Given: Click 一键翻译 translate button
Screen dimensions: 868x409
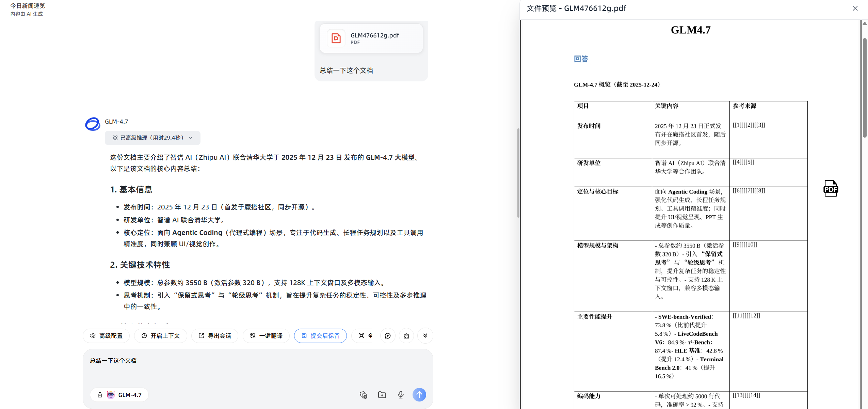Looking at the screenshot, I should [266, 336].
